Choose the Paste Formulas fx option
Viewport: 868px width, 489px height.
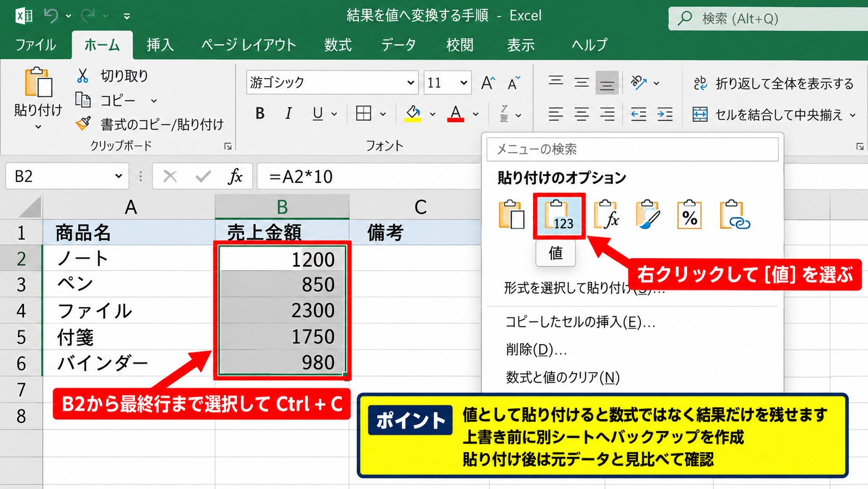tap(606, 215)
